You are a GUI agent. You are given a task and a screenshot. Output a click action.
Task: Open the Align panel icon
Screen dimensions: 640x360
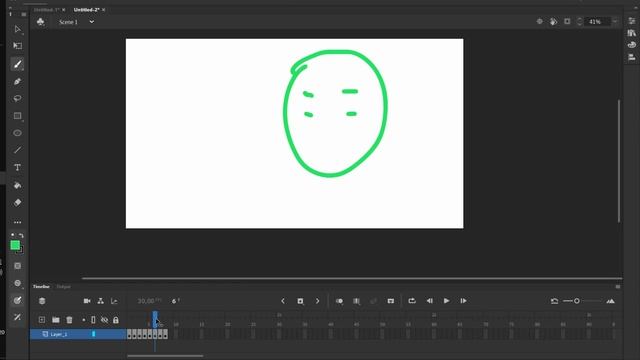point(632,57)
